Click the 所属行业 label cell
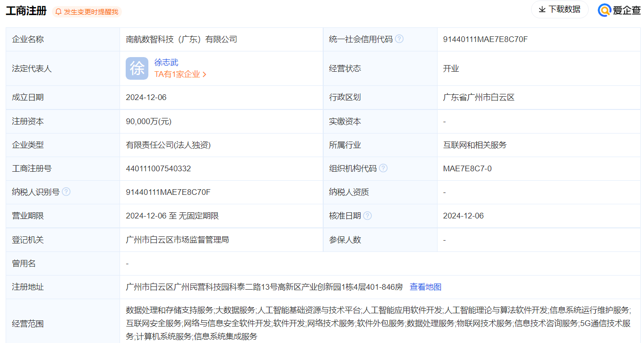The width and height of the screenshot is (644, 343). pyautogui.click(x=380, y=145)
